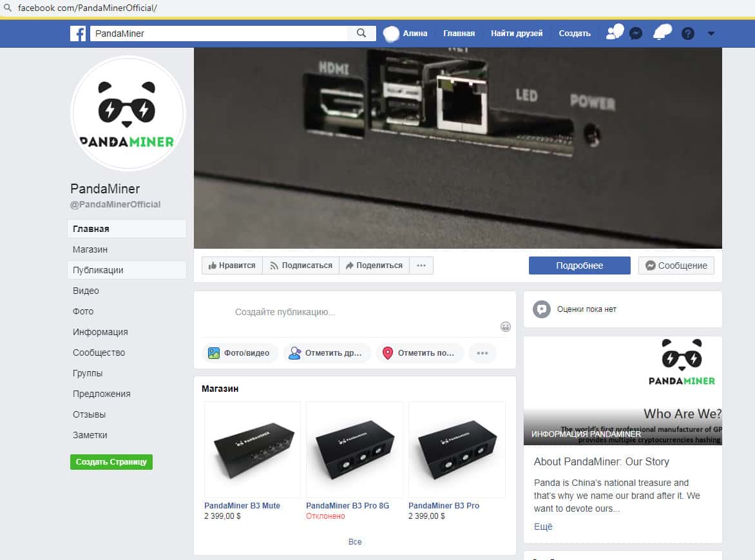The image size is (755, 560).
Task: Open the Группы sidebar tab
Action: click(127, 373)
